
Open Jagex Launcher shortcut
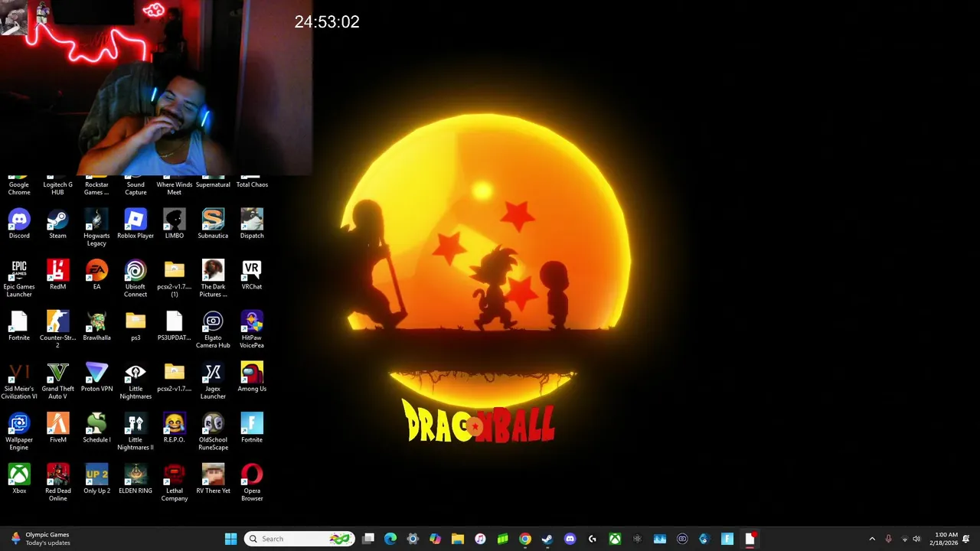point(213,380)
